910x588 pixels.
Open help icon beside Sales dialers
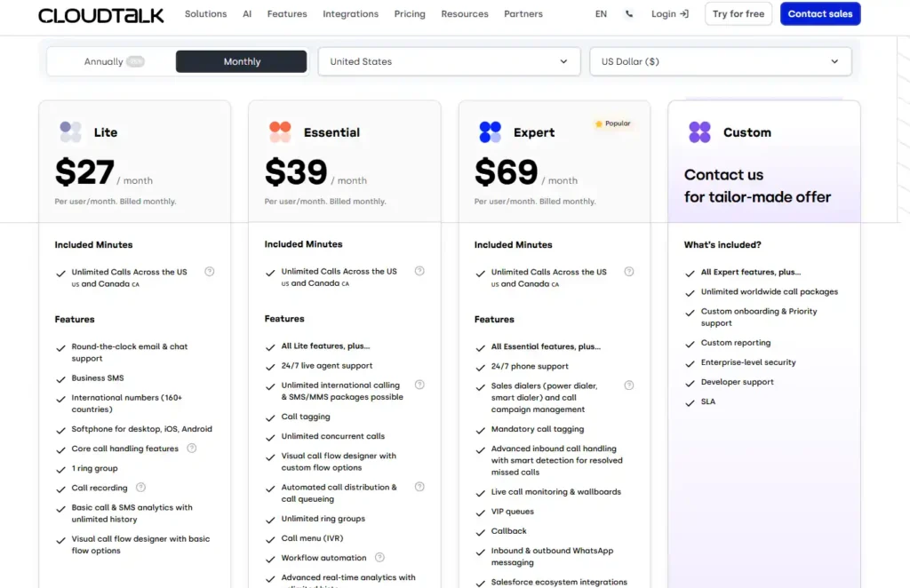(x=629, y=385)
